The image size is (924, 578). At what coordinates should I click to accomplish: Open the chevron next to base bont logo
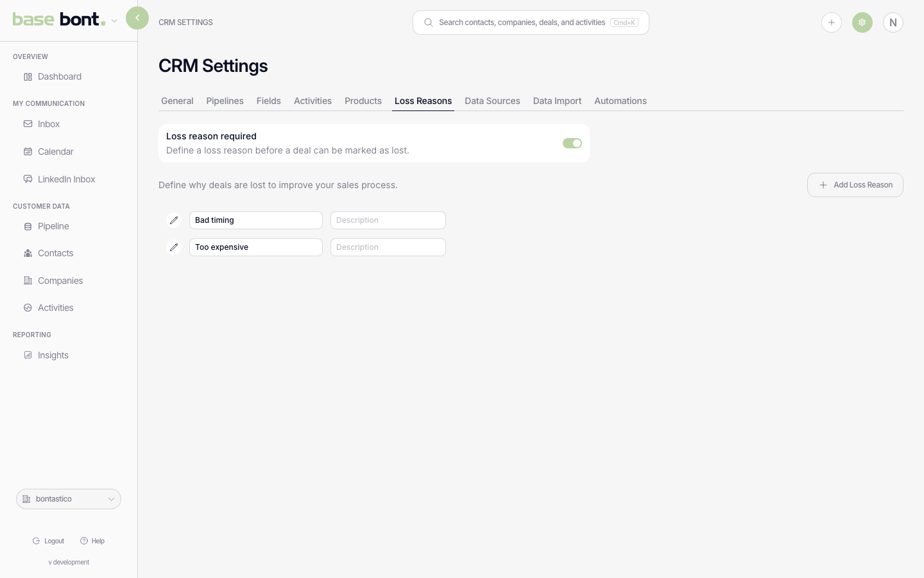click(x=114, y=21)
